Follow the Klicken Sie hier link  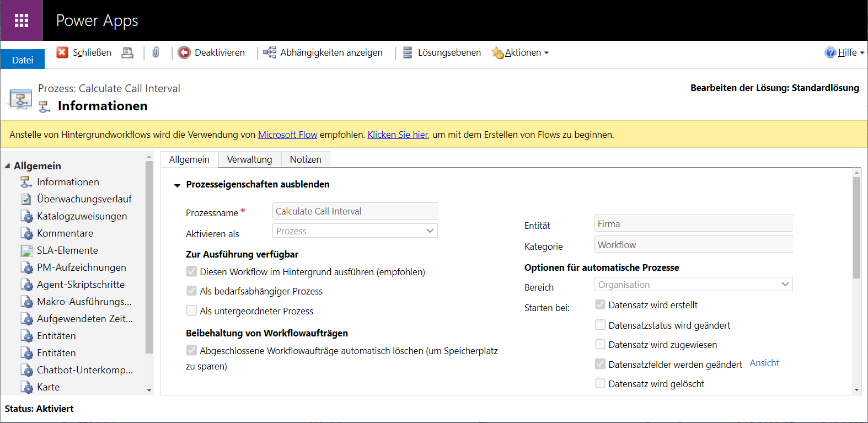point(398,135)
